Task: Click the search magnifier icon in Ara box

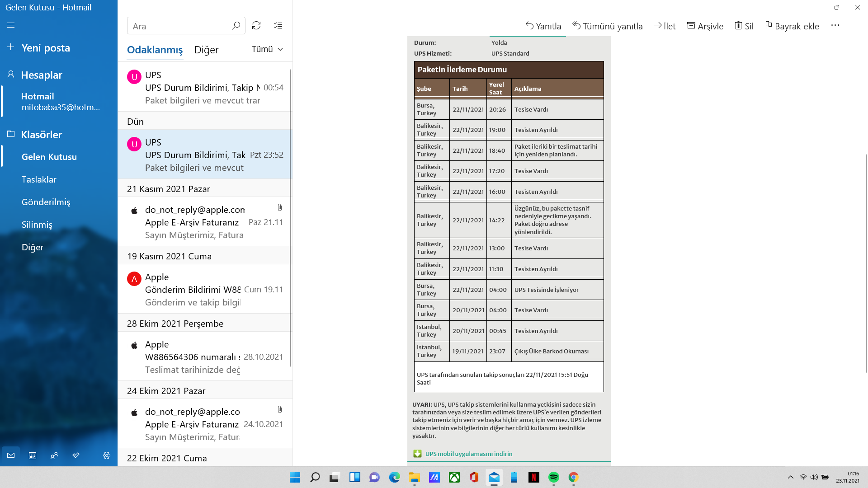Action: [236, 26]
